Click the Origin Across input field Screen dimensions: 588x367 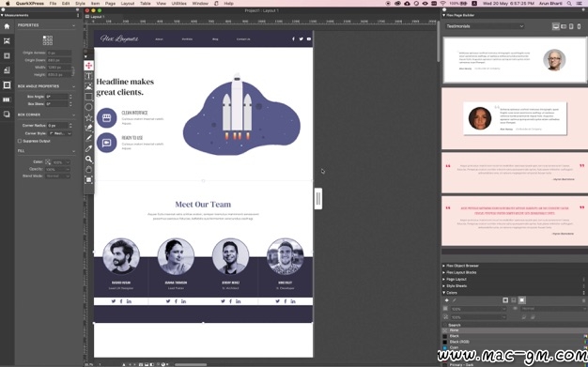(59, 53)
